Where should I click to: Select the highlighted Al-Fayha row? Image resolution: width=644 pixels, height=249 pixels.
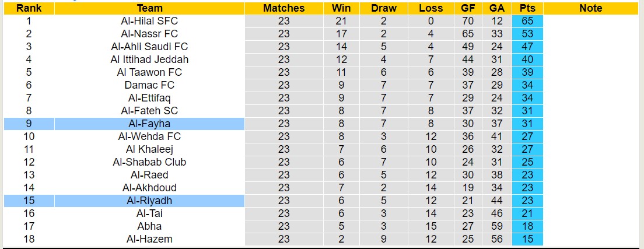(149, 124)
